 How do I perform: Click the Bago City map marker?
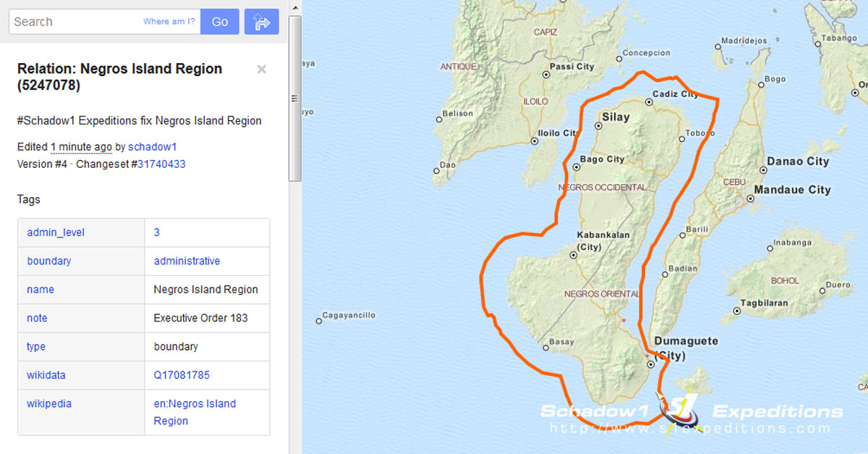point(575,167)
